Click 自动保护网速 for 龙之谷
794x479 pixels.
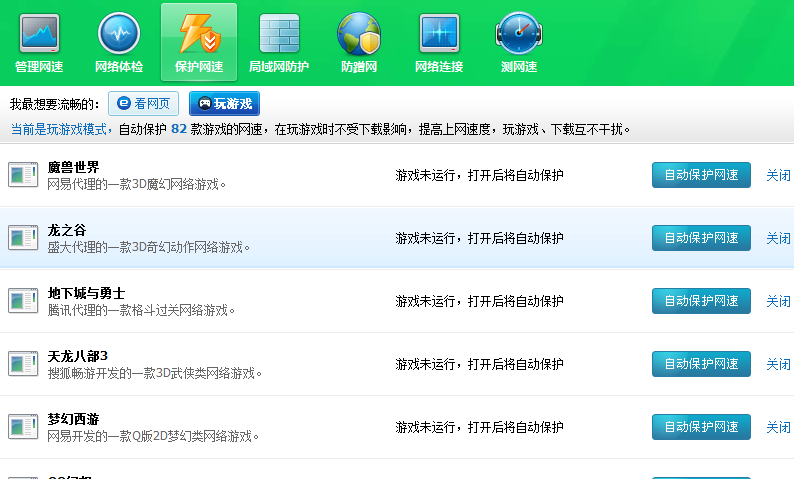(701, 238)
